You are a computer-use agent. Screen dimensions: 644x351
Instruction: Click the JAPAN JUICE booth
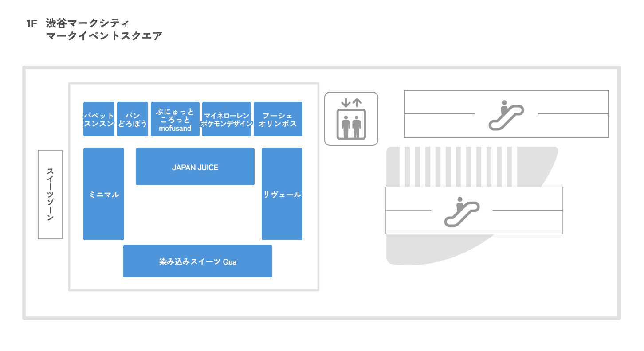pyautogui.click(x=195, y=167)
